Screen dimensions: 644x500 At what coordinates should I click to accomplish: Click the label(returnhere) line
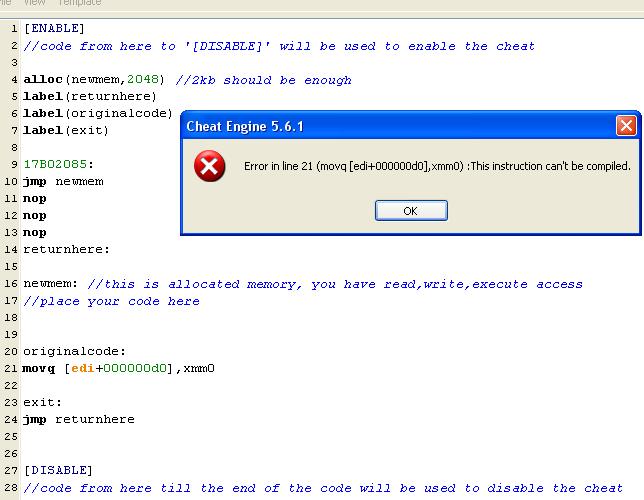[x=90, y=96]
